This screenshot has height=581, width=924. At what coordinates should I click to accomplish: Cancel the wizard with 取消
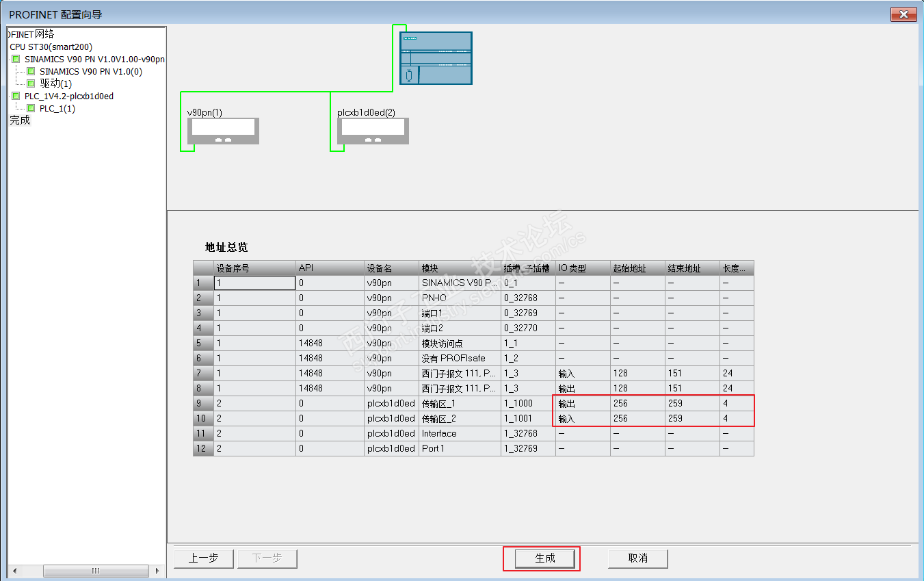pyautogui.click(x=638, y=558)
